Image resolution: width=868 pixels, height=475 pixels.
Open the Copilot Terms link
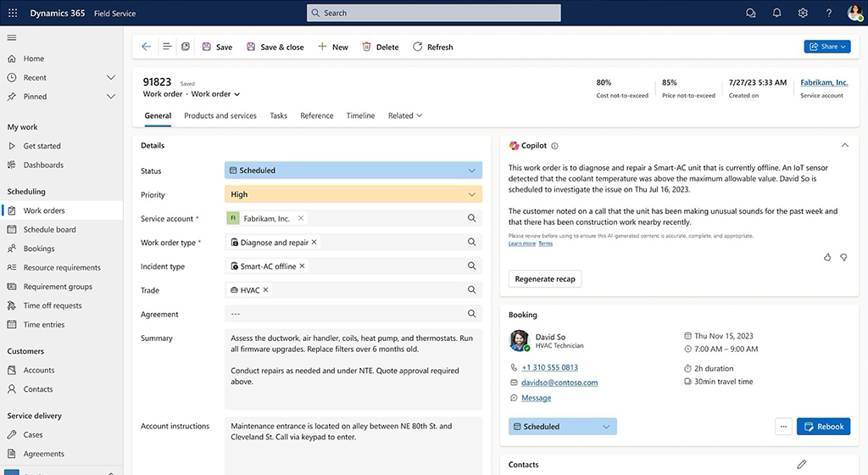tap(545, 243)
